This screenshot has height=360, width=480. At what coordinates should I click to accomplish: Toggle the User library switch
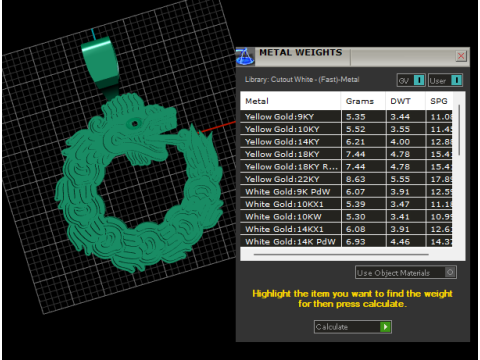point(445,80)
